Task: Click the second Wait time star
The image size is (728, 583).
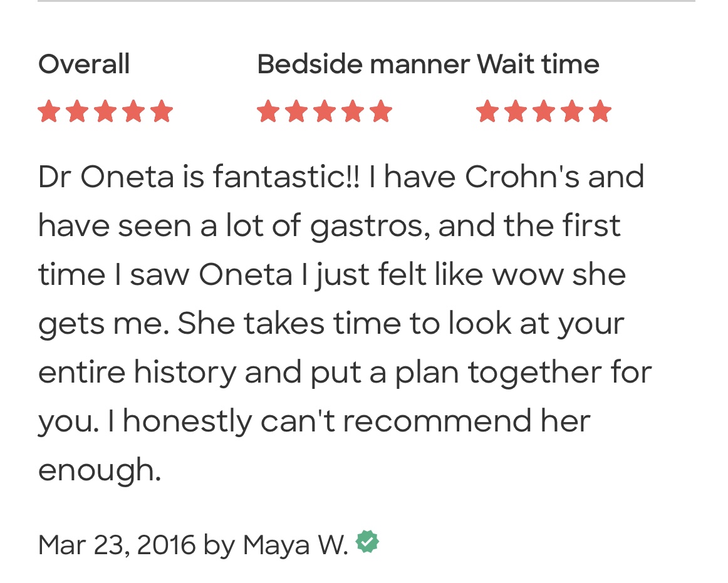Action: click(516, 111)
